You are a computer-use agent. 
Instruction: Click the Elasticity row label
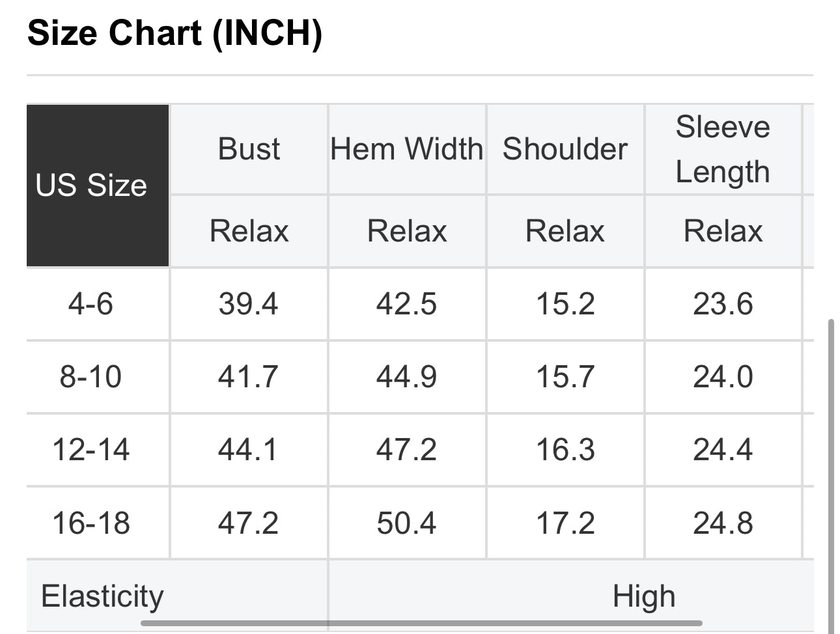103,596
